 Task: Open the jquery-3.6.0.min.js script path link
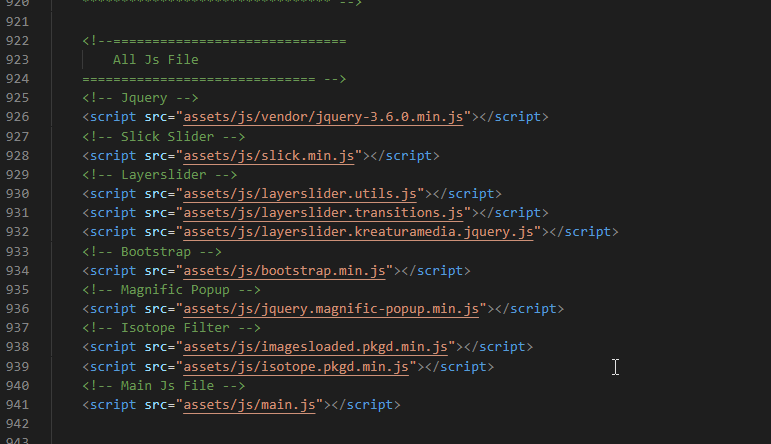(x=324, y=117)
